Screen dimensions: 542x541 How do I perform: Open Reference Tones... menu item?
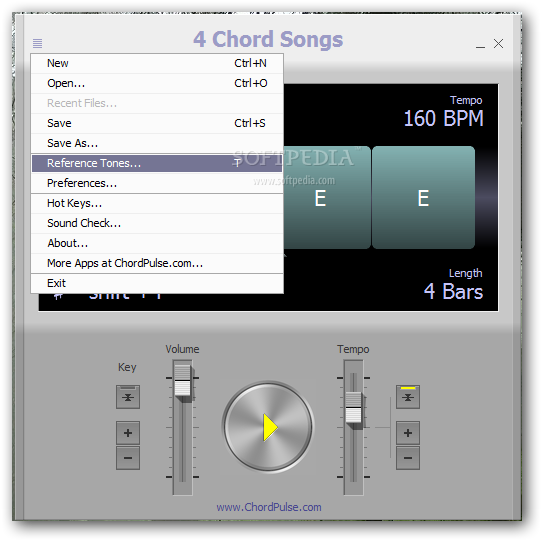point(157,163)
